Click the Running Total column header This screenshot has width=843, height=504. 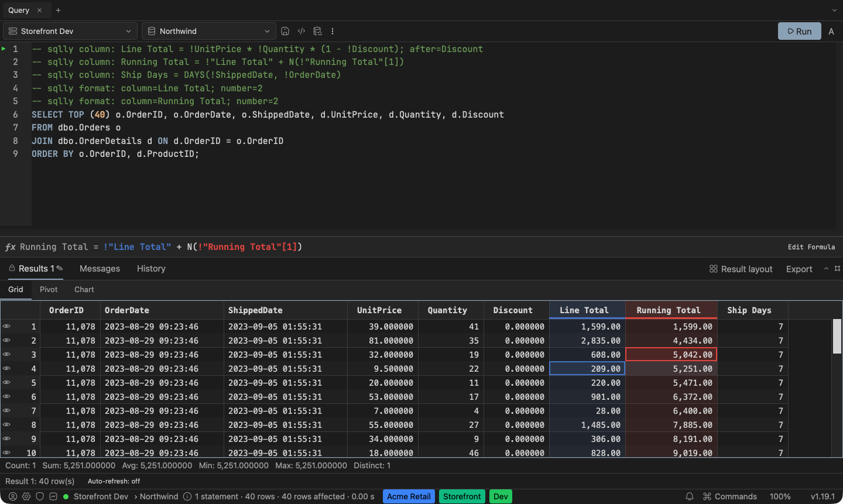671,310
